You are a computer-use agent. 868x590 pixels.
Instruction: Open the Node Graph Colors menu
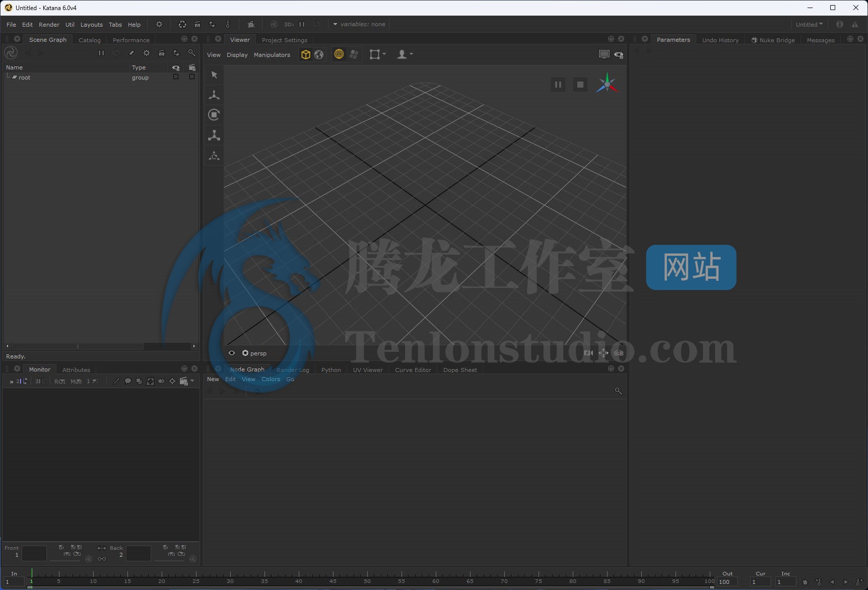click(271, 380)
